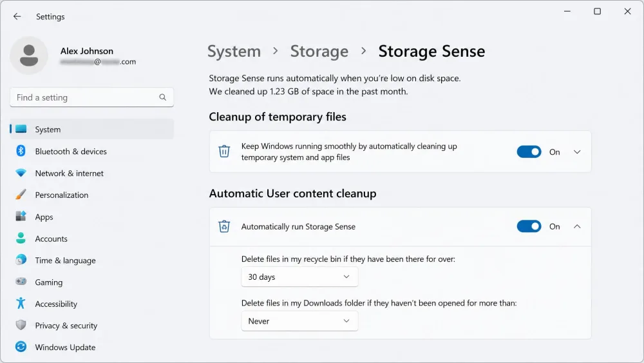
Task: Disable Automatically run Storage Sense toggle
Action: click(529, 226)
